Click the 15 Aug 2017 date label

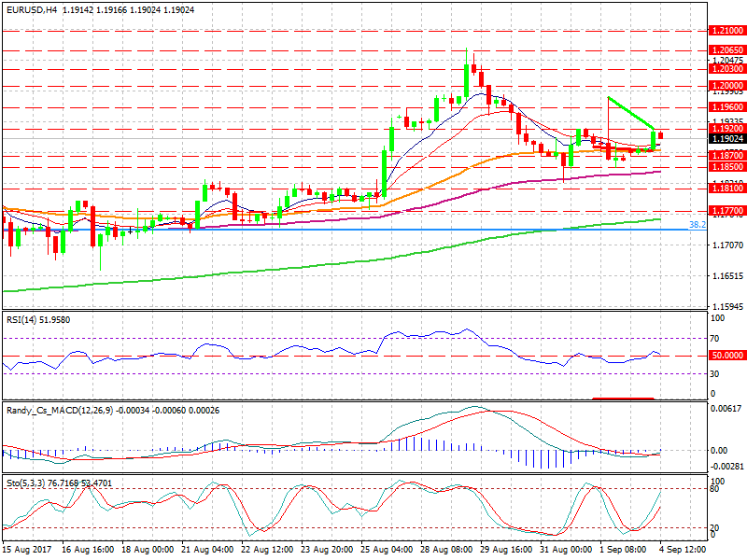(x=26, y=550)
